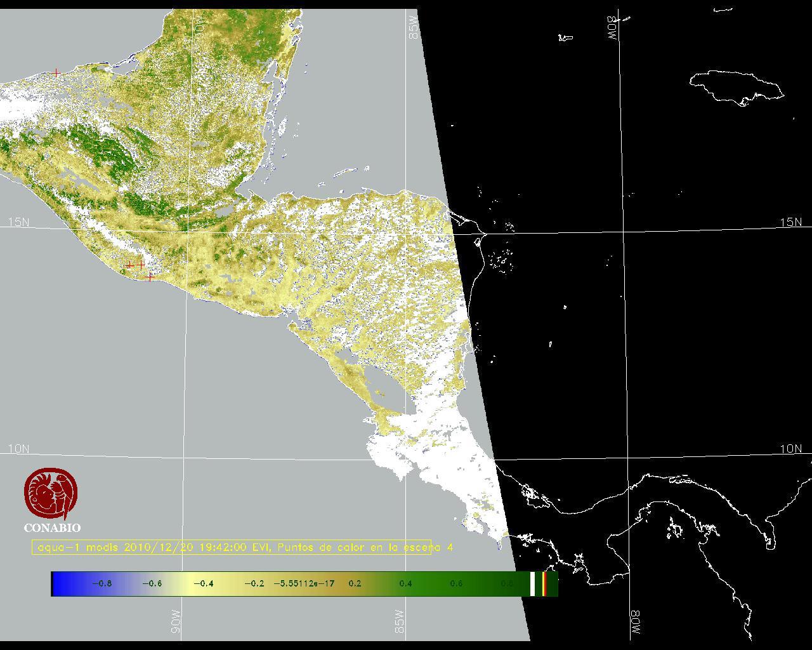Click the 10N latitude label on left edge
This screenshot has height=650, width=812.
(x=18, y=449)
